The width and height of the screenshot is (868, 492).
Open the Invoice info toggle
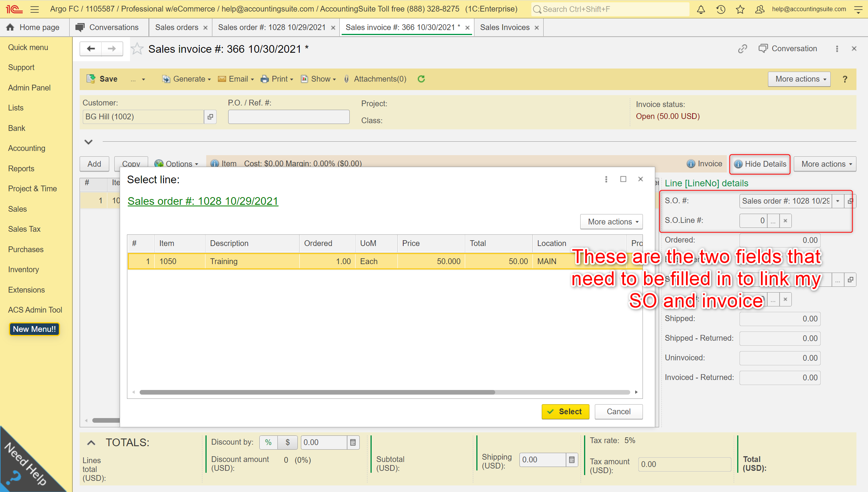pyautogui.click(x=704, y=164)
